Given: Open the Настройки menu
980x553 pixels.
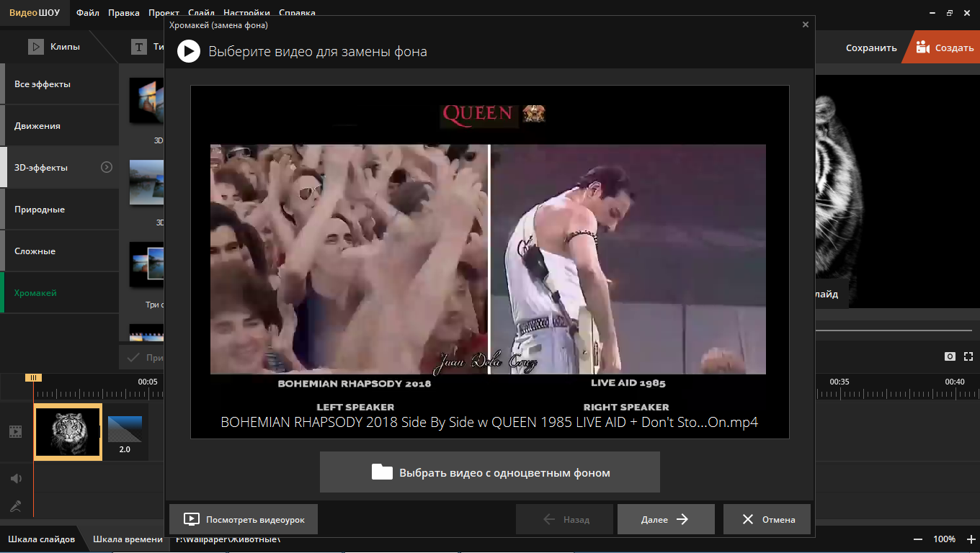Looking at the screenshot, I should [x=246, y=13].
